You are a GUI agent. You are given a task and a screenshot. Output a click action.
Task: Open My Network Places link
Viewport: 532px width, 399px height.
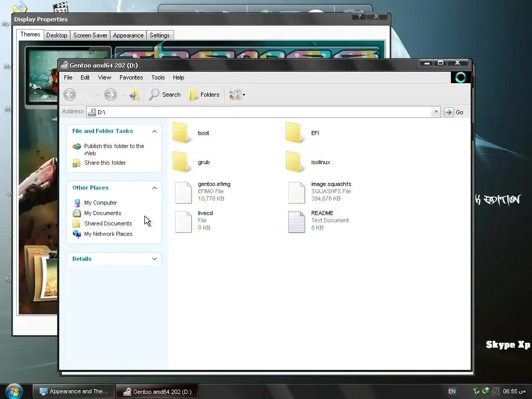point(108,234)
